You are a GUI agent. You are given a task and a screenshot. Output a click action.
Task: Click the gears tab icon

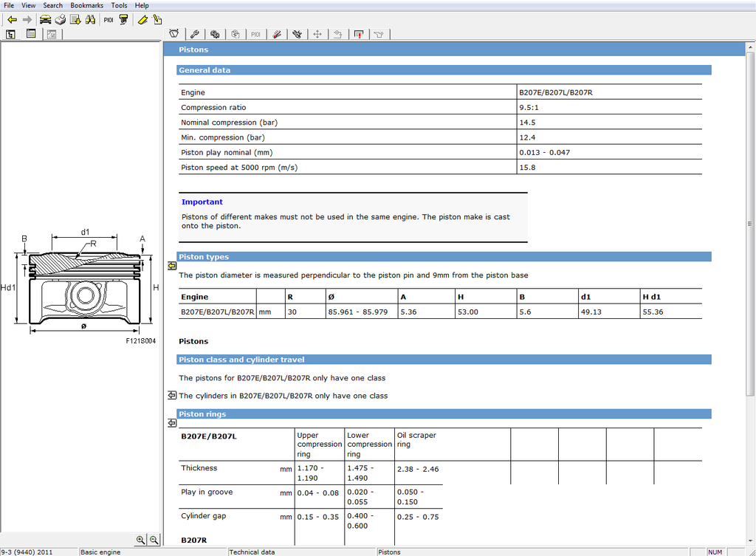click(x=215, y=34)
